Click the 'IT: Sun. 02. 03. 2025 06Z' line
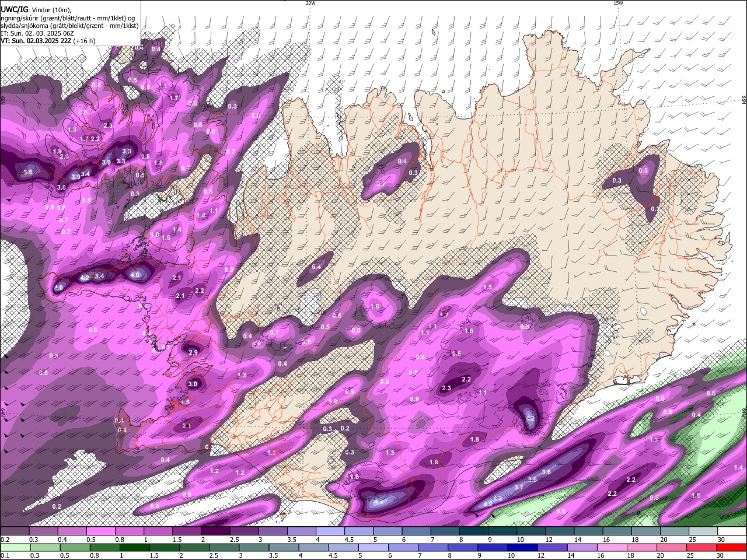The width and height of the screenshot is (747, 560). point(37,33)
